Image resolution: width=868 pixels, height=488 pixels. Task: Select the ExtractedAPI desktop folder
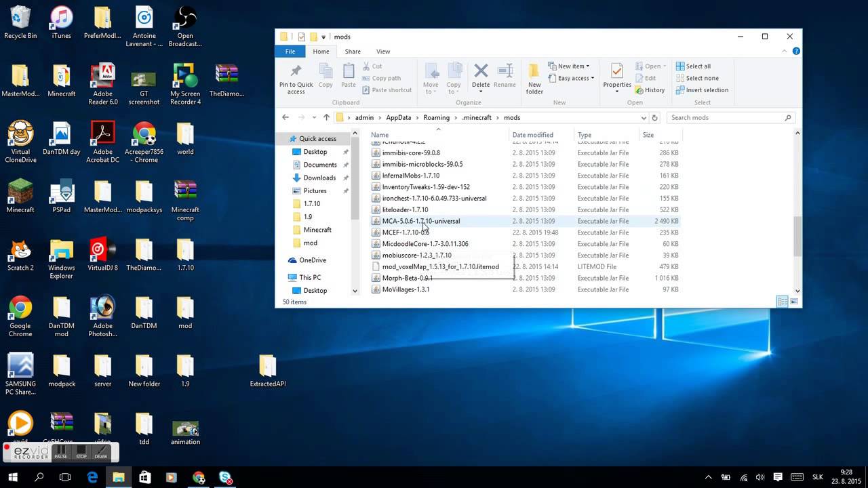[268, 371]
